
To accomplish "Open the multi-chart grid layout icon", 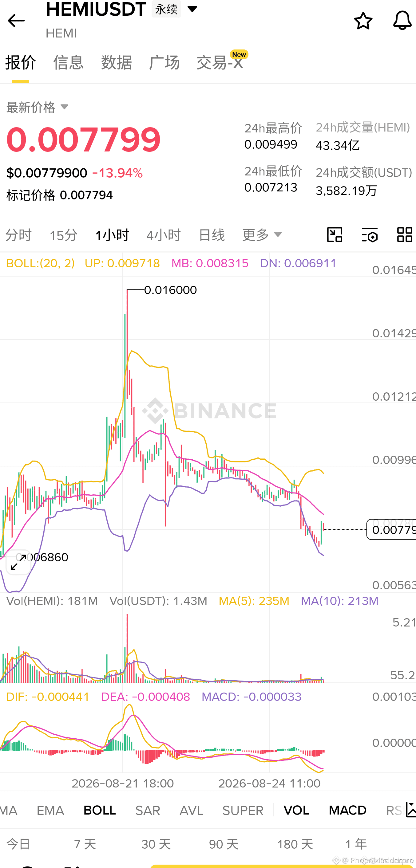I will [405, 234].
